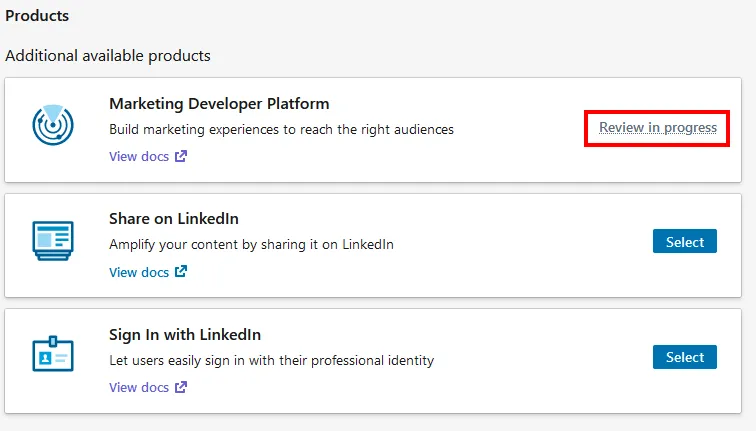
Task: Open View docs for Sign In with LinkedIn
Action: (x=138, y=387)
